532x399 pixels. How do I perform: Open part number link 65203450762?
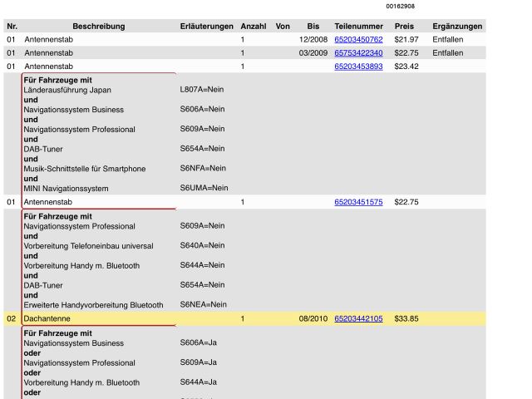click(358, 39)
